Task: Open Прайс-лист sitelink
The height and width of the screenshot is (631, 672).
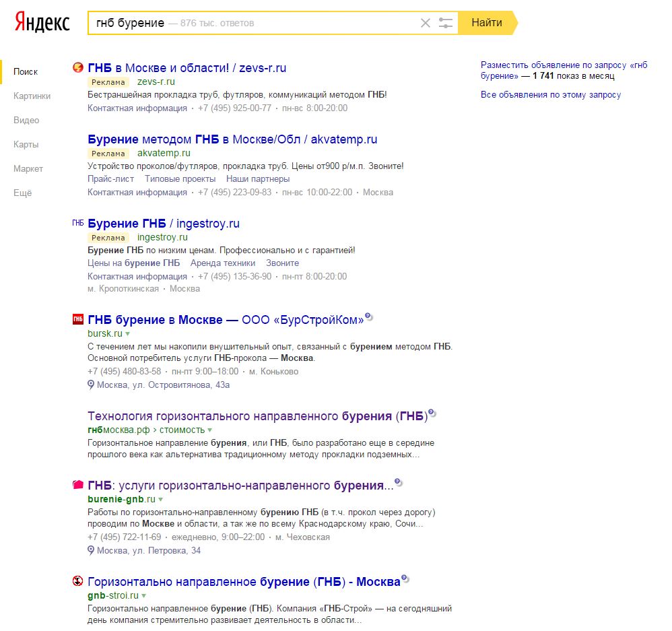Action: 110,178
